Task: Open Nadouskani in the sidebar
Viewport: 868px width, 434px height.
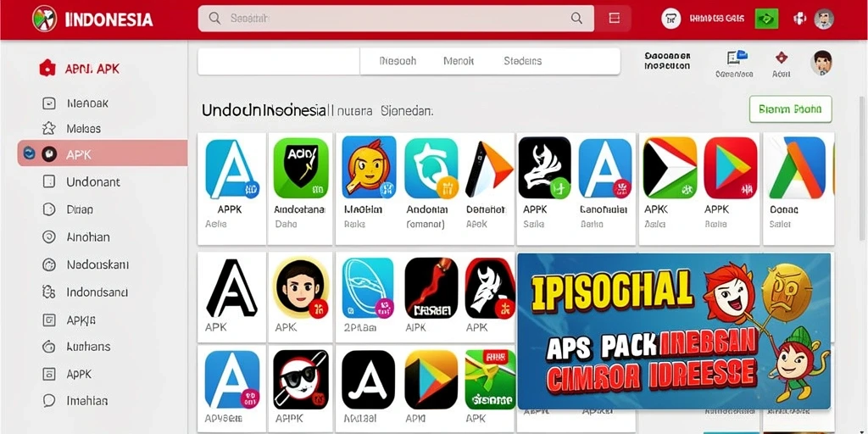Action: point(86,264)
